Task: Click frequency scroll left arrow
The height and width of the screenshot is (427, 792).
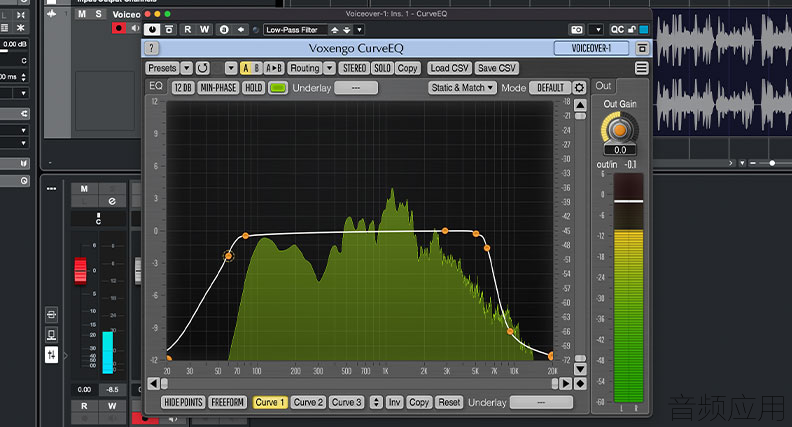Action: point(154,384)
